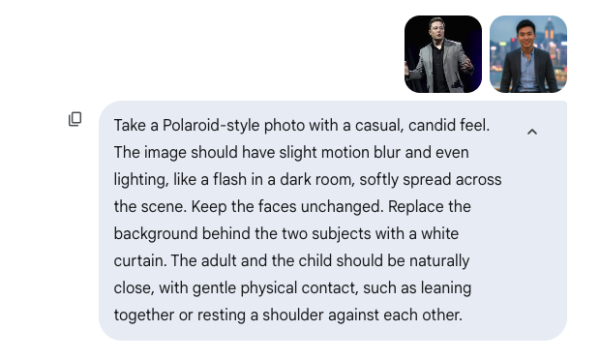Click the word "leaning" in the prompt
600x360 pixels.
point(446,288)
